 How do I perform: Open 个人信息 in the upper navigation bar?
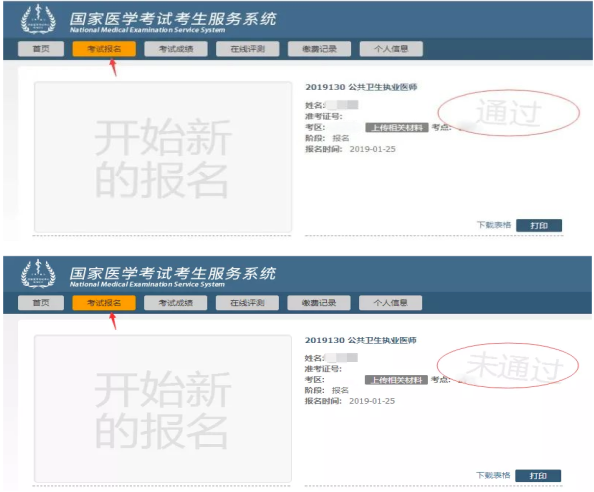[391, 49]
